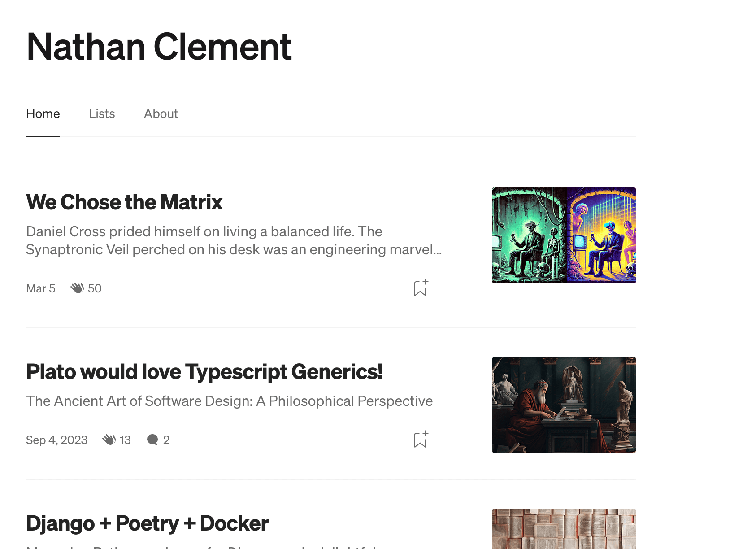Screen dimensions: 756x549
Task: Open the comments on the Typescript Generics article
Action: tap(152, 440)
